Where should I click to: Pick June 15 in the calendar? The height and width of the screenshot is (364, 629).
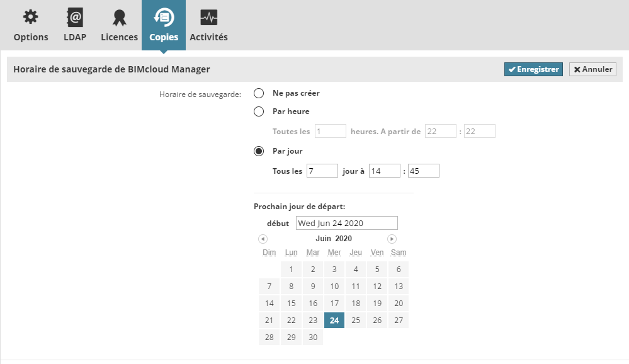(291, 304)
